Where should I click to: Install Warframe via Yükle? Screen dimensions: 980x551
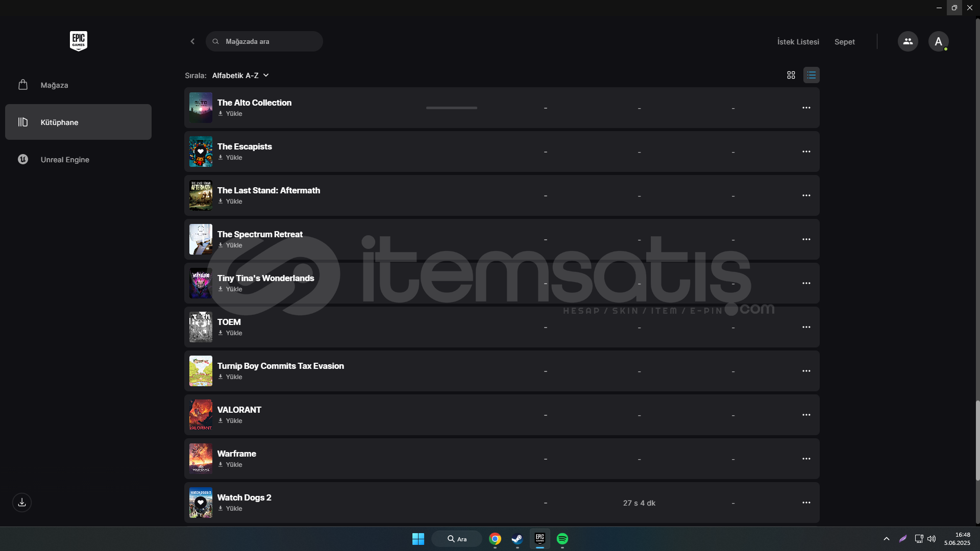coord(230,465)
